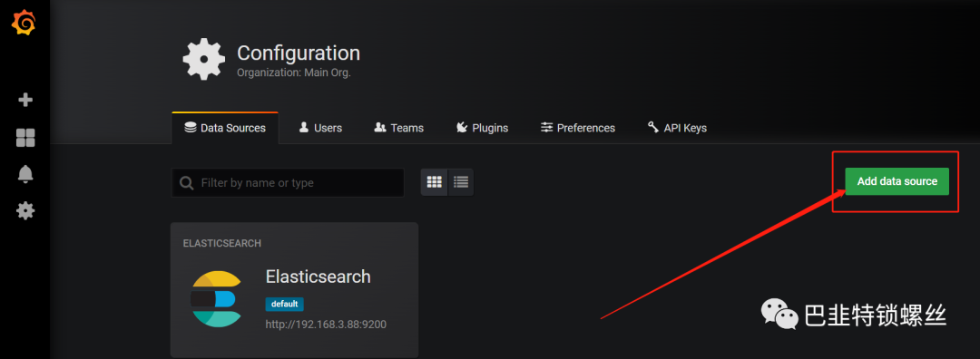The height and width of the screenshot is (359, 980).
Task: Open the Configuration gear in sidebar
Action: click(25, 211)
